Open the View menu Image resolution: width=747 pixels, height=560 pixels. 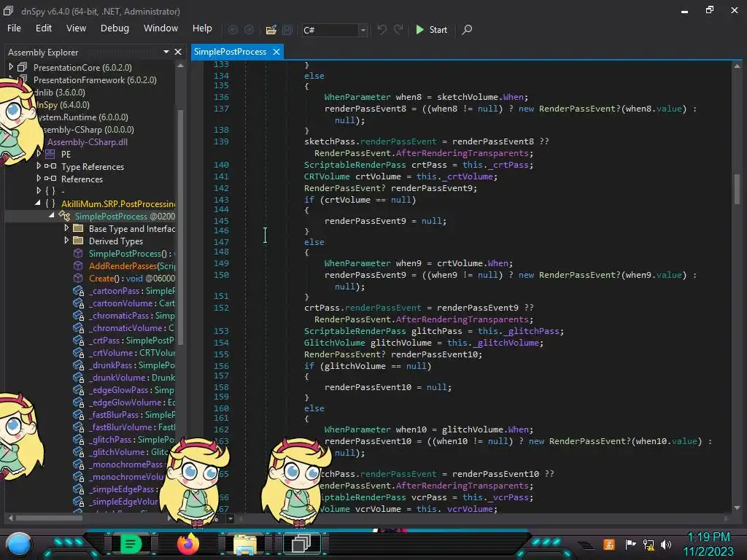pos(76,28)
